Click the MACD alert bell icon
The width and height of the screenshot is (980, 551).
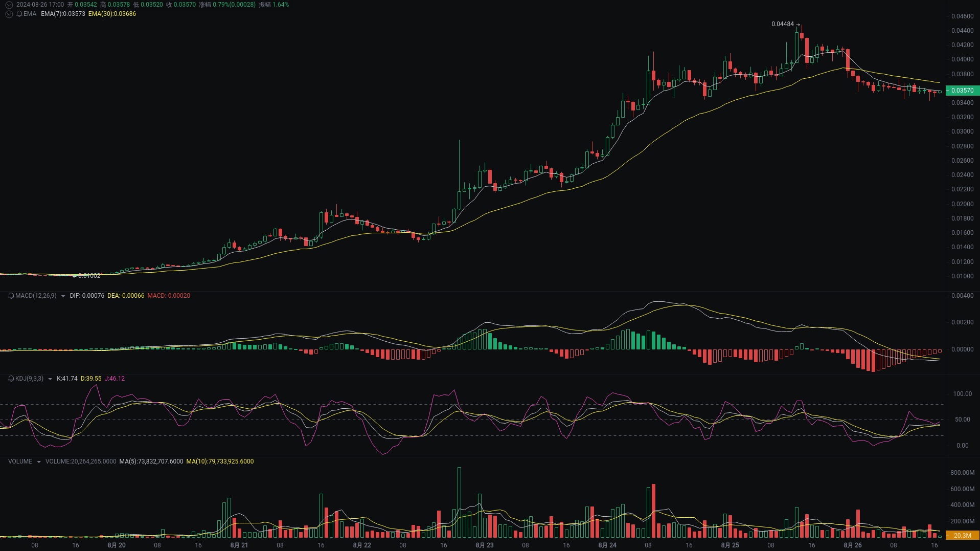10,296
